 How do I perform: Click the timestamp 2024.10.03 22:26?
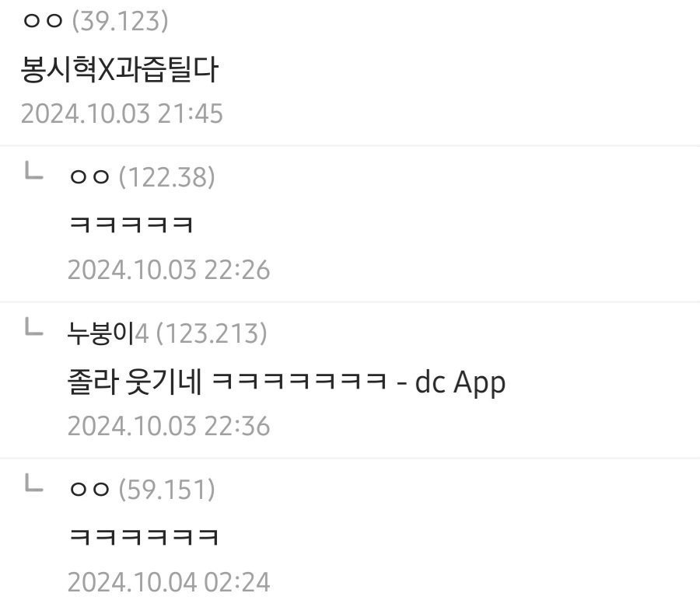point(169,270)
